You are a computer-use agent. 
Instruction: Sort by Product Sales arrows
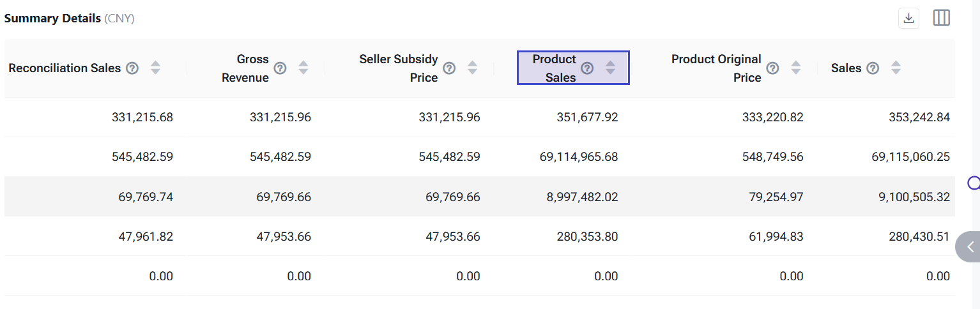(x=610, y=68)
